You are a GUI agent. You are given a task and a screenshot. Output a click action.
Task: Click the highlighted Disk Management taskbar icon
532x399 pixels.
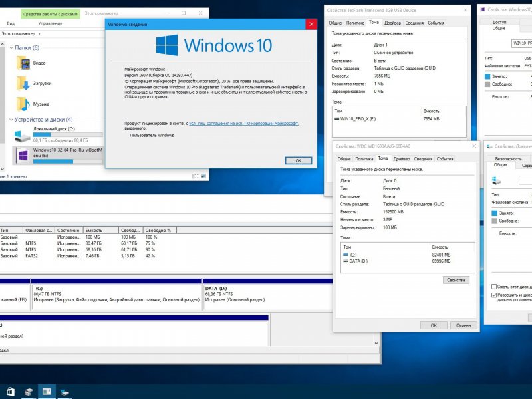coord(47,392)
